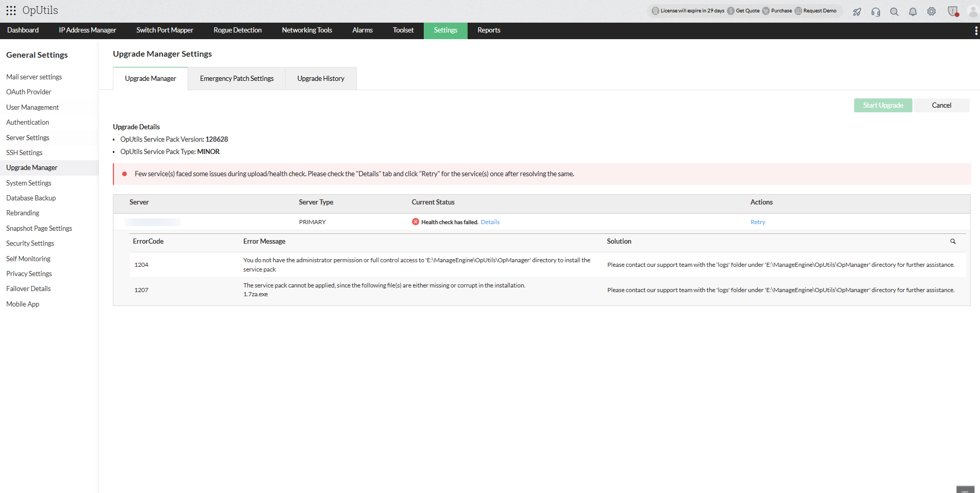Open Authentication in sidebar
This screenshot has width=980, height=493.
[28, 122]
